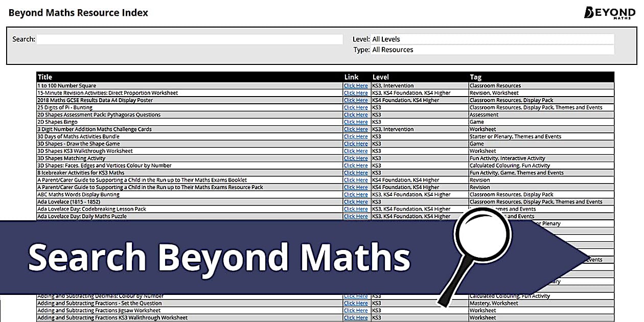
Task: Open the 2018 Maths GCSE Results Data Poster link
Action: [356, 100]
